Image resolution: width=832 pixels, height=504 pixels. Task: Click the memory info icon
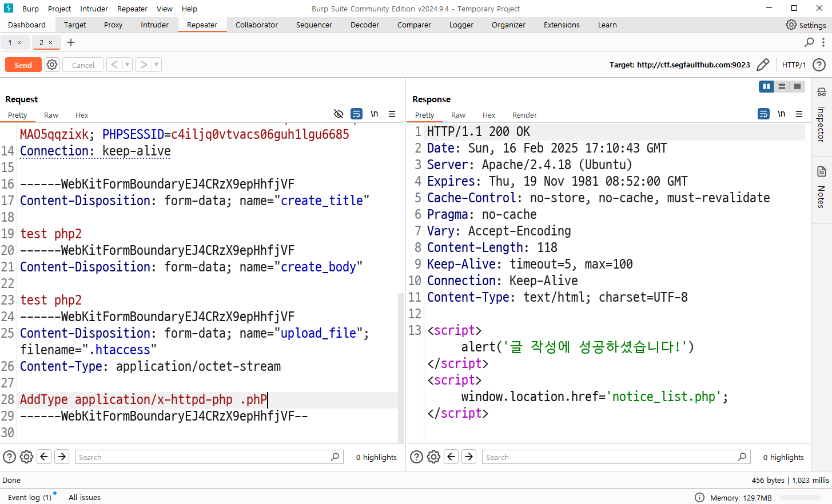(699, 498)
